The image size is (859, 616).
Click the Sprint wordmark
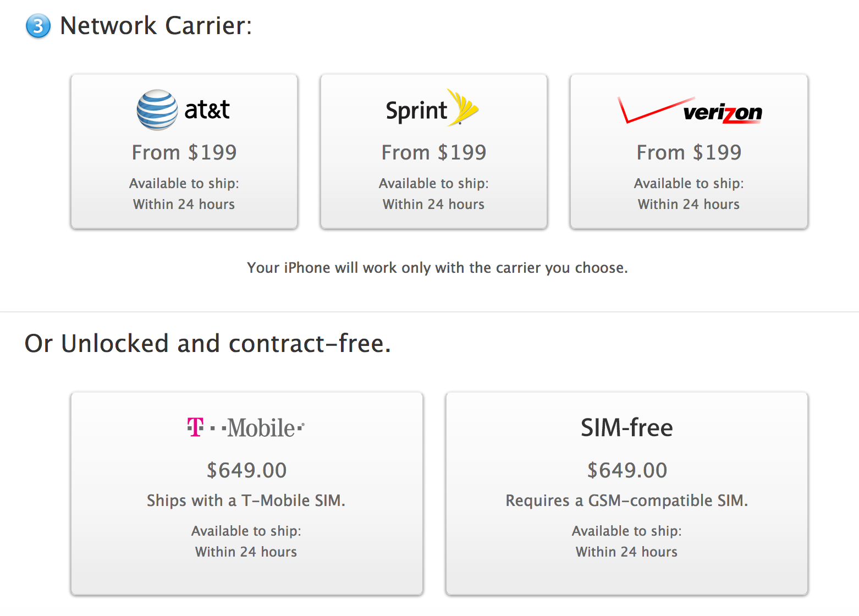[416, 111]
